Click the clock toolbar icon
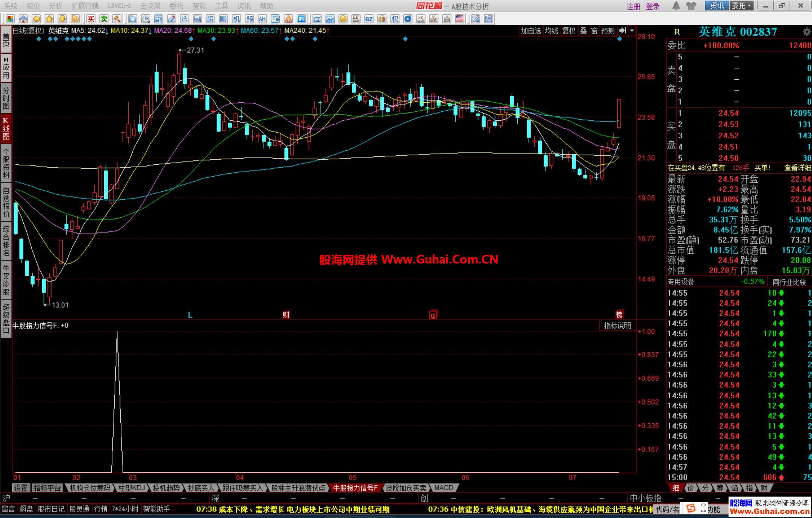The image size is (812, 518). tap(145, 19)
